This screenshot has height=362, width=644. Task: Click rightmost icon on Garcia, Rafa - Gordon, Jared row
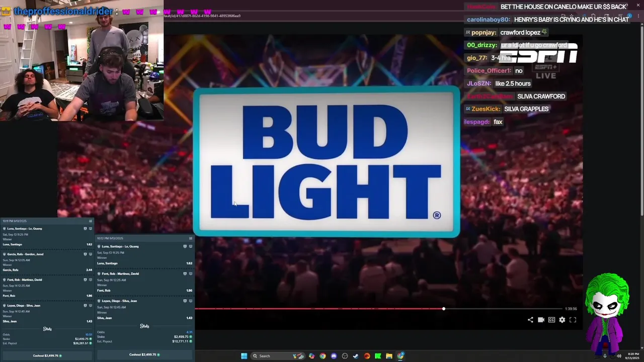click(91, 254)
